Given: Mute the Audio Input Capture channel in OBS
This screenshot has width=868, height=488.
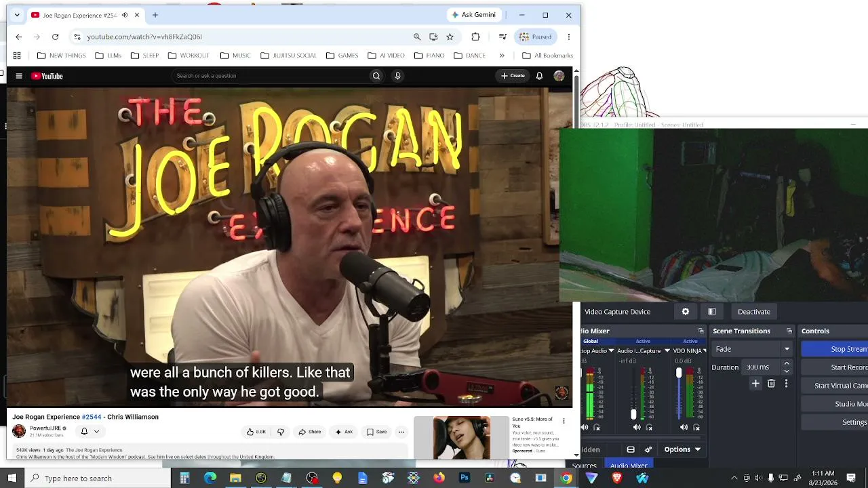Looking at the screenshot, I should point(637,428).
